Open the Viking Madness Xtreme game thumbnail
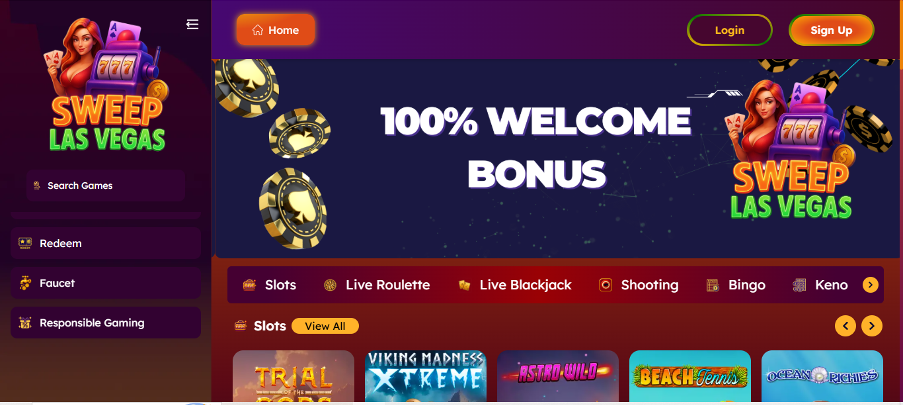The image size is (904, 406). [x=425, y=376]
